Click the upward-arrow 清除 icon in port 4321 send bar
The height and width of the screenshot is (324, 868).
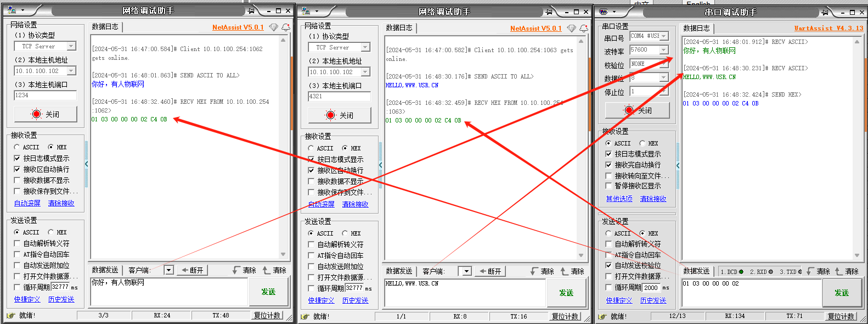coord(565,271)
